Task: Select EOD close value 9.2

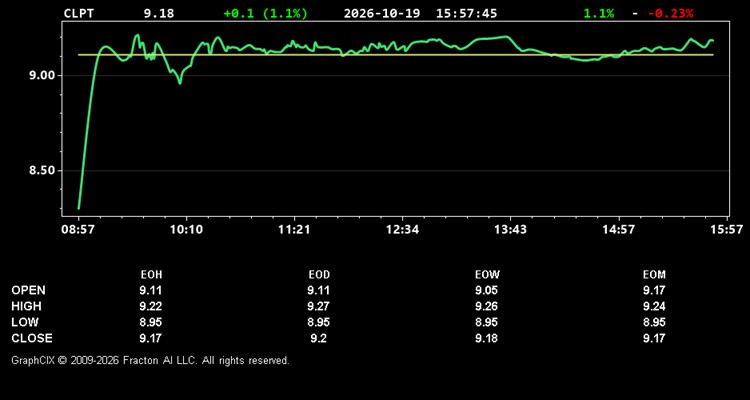Action: coord(319,338)
